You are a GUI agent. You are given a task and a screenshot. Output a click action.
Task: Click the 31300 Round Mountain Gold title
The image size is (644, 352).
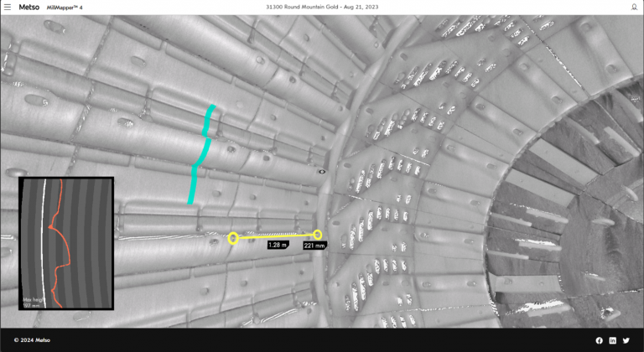[322, 7]
